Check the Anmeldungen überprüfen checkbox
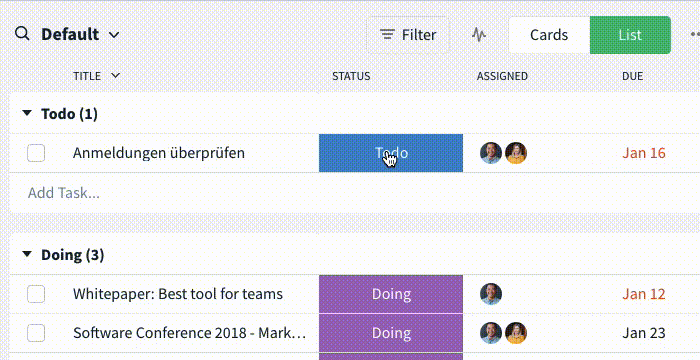 pos(36,153)
